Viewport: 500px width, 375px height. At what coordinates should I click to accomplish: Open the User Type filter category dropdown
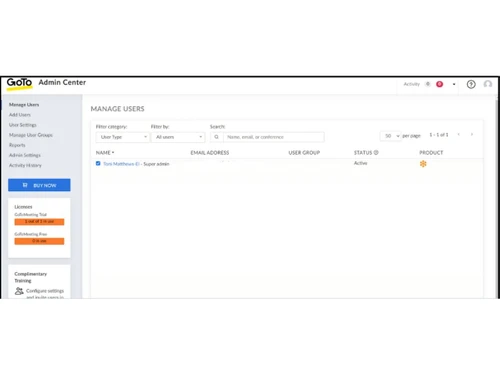pyautogui.click(x=122, y=137)
